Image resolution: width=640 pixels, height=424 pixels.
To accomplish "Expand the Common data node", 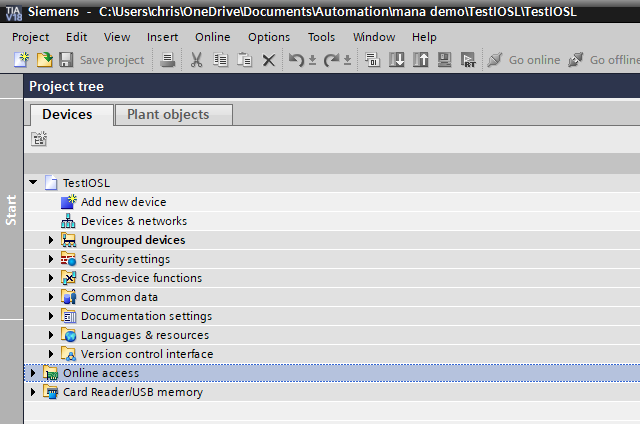I will click(x=51, y=297).
